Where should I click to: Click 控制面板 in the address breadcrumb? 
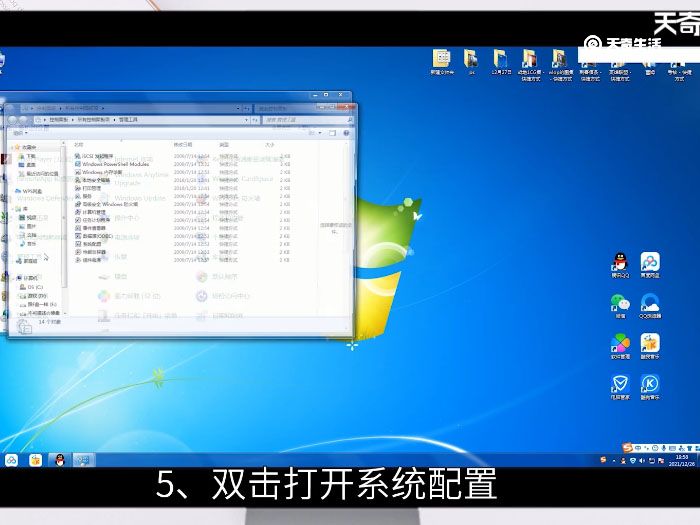click(x=59, y=120)
